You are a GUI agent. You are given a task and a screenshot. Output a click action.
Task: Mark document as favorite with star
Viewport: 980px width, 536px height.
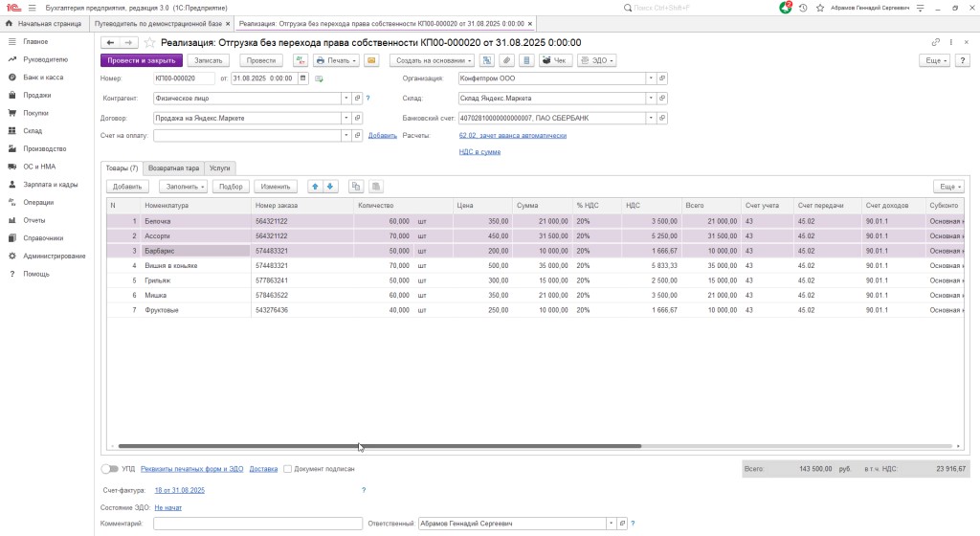tap(150, 43)
